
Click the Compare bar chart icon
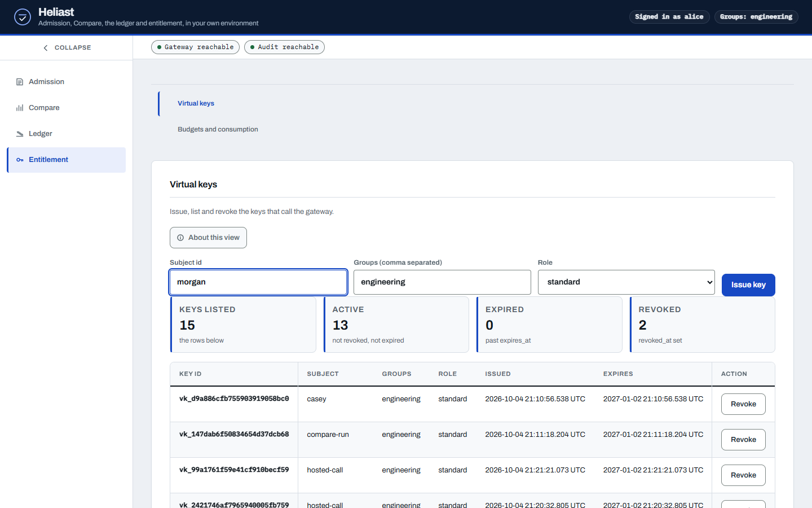[20, 108]
